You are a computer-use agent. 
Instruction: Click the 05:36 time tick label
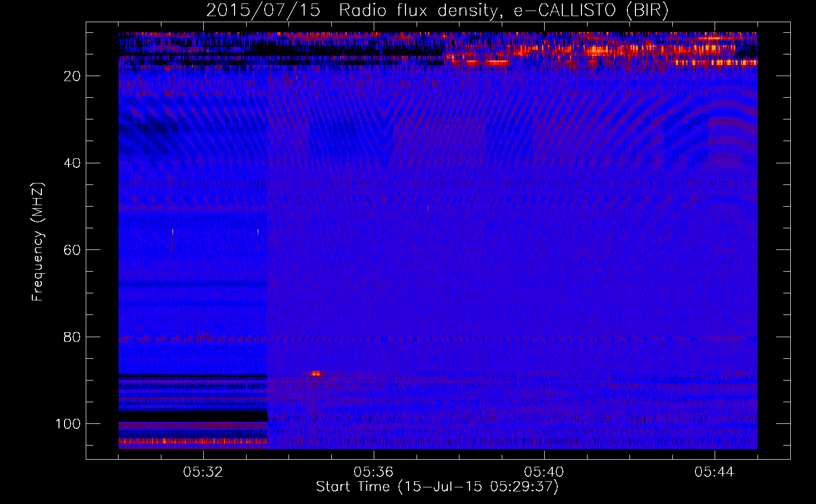point(374,472)
